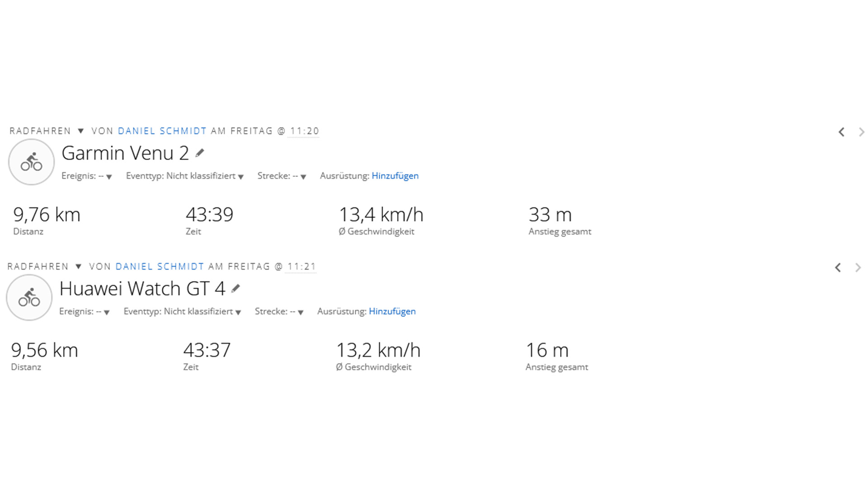Click Hinzufügen link for Garmin Venu 2 Ausrüstung
The image size is (868, 488).
[x=395, y=176]
